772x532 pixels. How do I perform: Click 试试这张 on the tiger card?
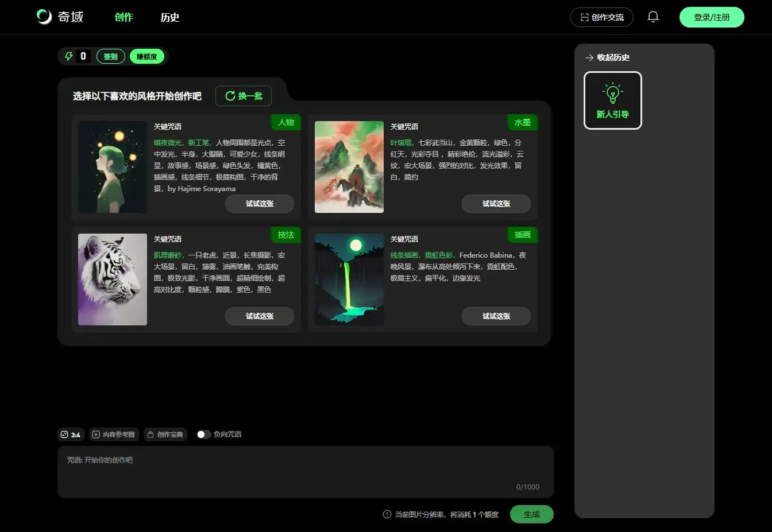coord(259,316)
